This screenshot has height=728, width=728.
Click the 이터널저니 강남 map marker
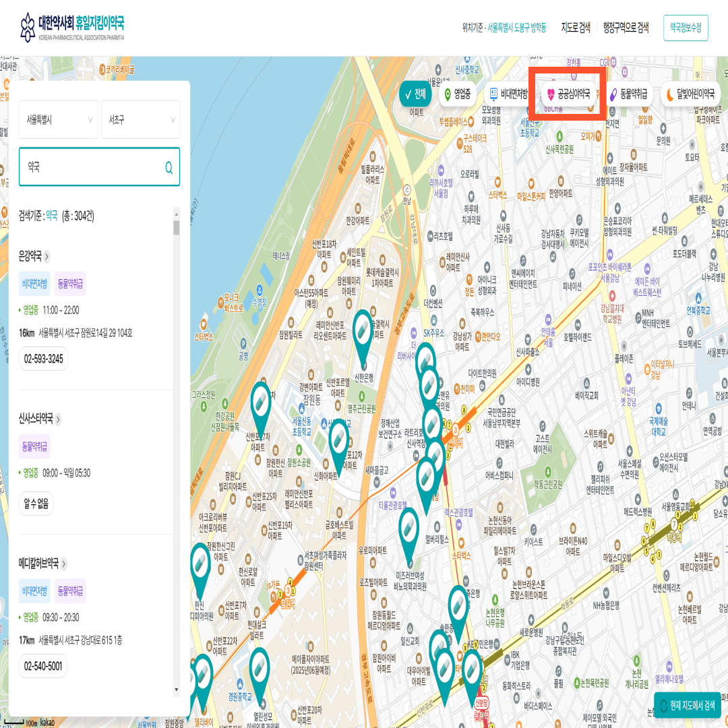(x=647, y=369)
